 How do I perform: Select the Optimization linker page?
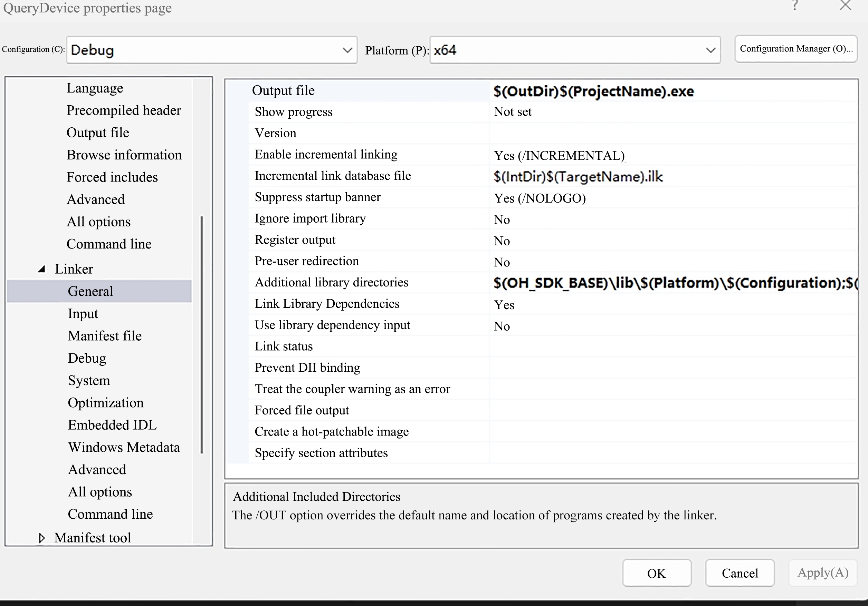(x=105, y=403)
